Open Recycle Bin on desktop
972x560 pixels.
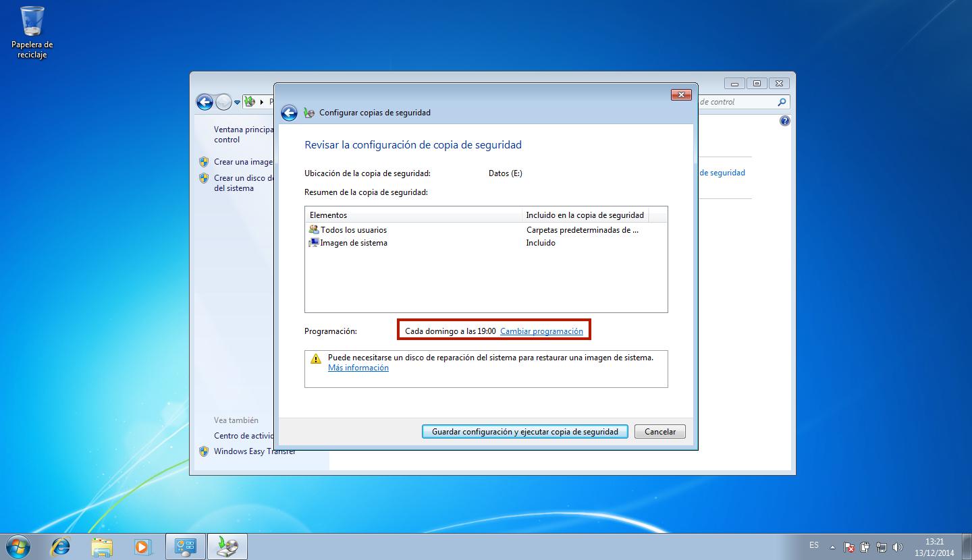[32, 24]
